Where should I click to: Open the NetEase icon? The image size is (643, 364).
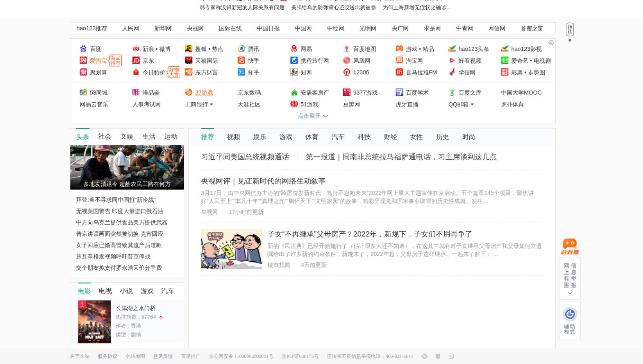294,49
